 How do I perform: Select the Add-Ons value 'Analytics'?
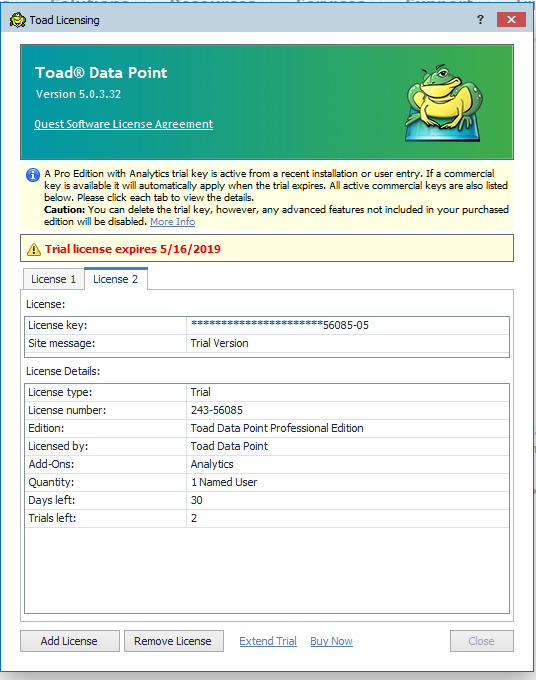212,464
